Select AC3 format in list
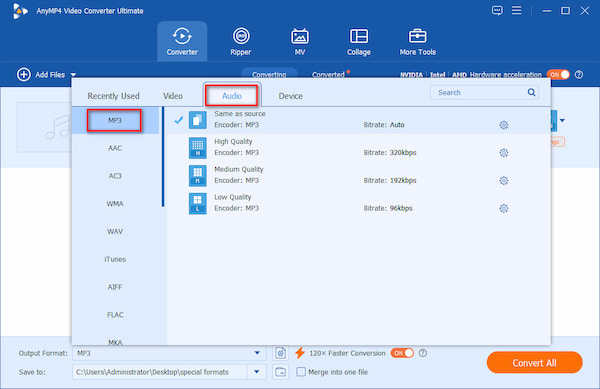This screenshot has height=389, width=600. point(115,176)
